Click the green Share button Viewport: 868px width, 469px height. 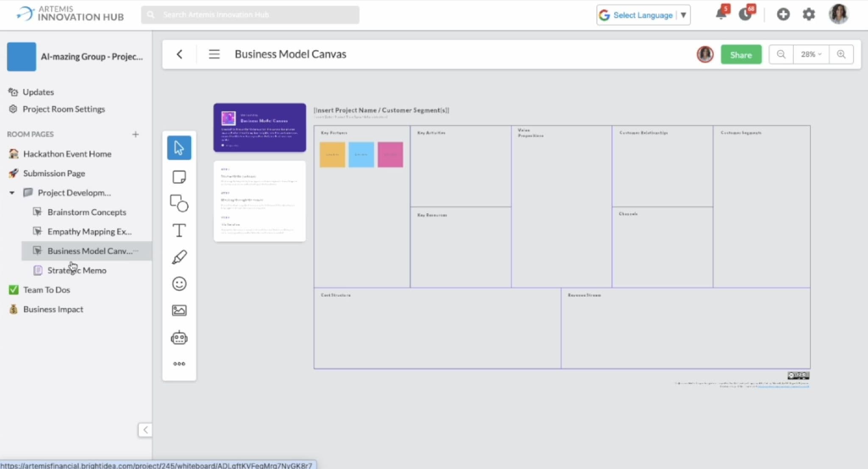[741, 55]
